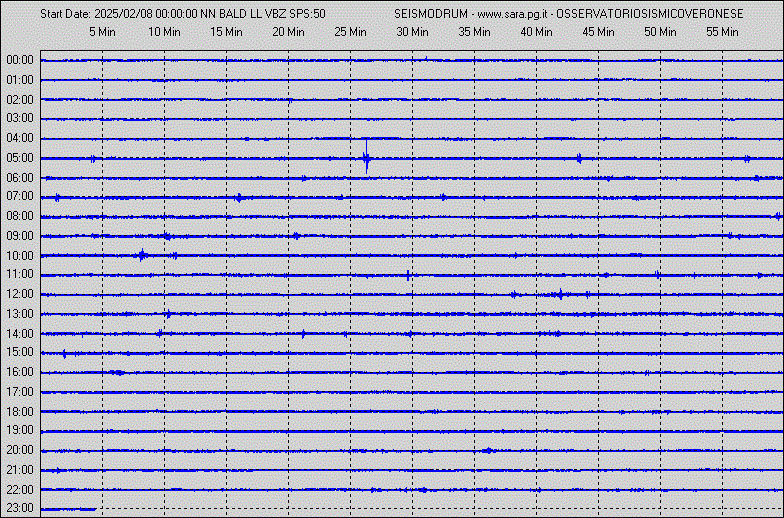Click the 03:00 hour row label
This screenshot has width=784, height=518.
point(20,118)
